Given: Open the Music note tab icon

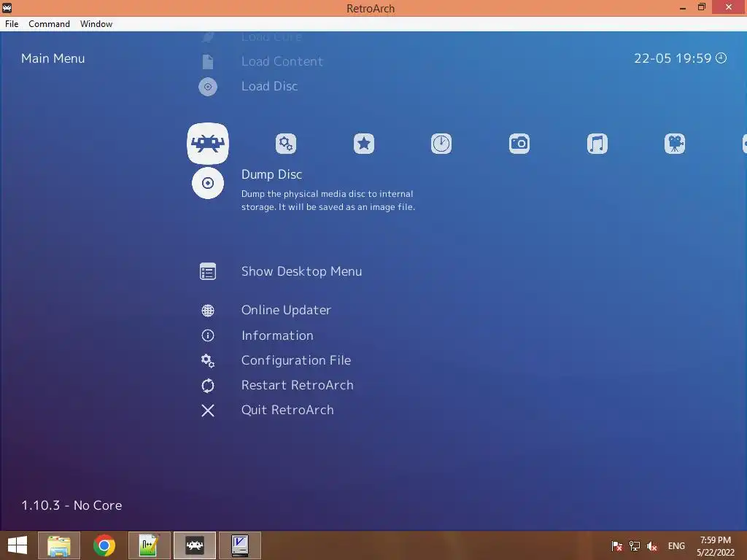Looking at the screenshot, I should pyautogui.click(x=597, y=144).
